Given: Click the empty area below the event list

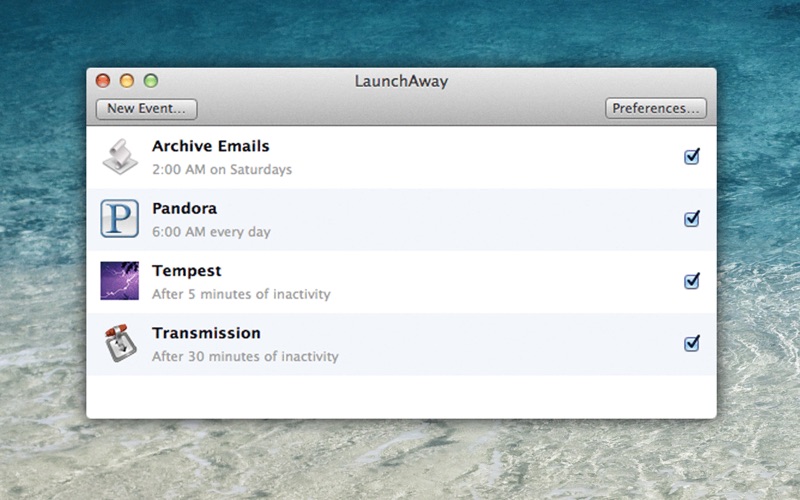Looking at the screenshot, I should (401, 397).
